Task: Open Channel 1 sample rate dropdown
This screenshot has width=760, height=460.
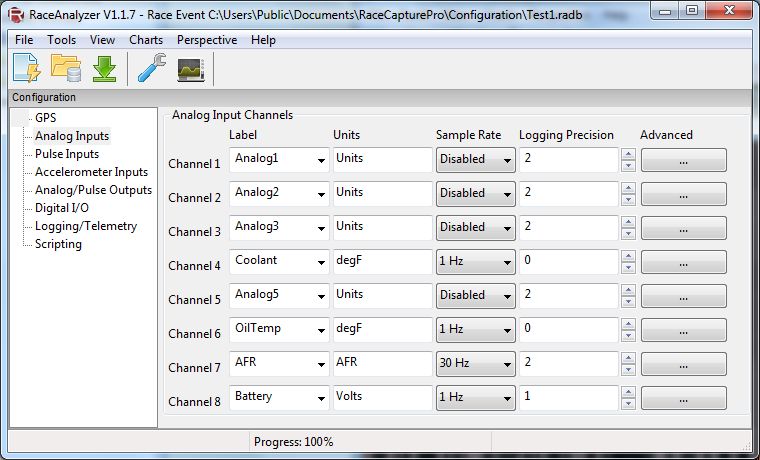Action: 475,160
